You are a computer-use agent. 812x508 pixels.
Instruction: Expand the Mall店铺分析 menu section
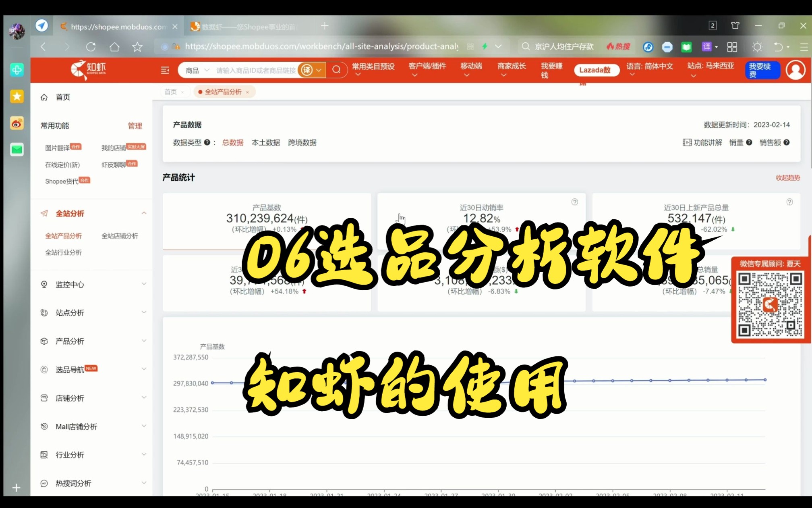coord(144,426)
